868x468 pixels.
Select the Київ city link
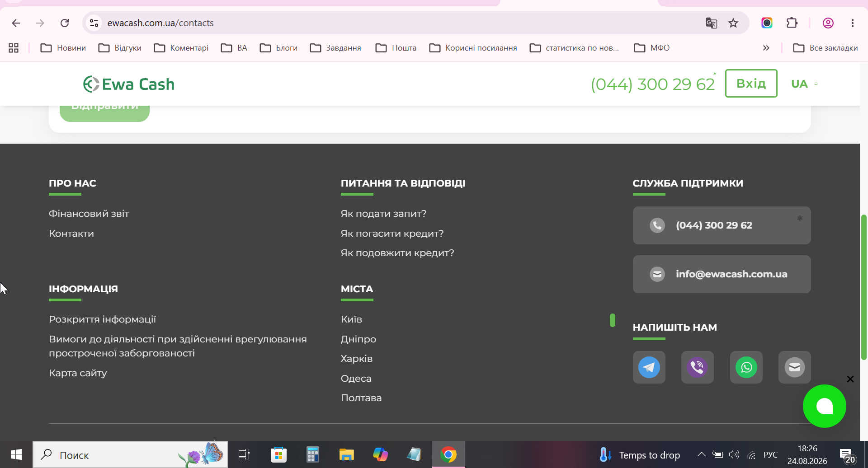pyautogui.click(x=351, y=319)
